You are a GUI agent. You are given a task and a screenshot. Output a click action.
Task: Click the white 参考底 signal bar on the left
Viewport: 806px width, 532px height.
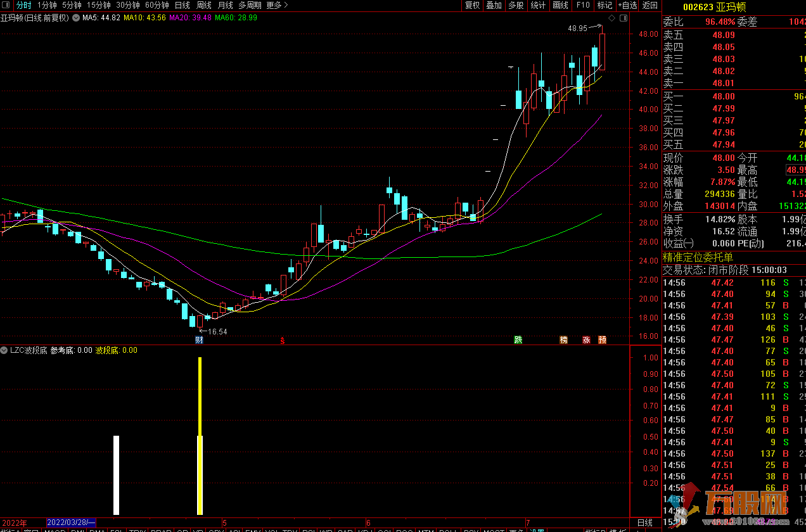116,475
